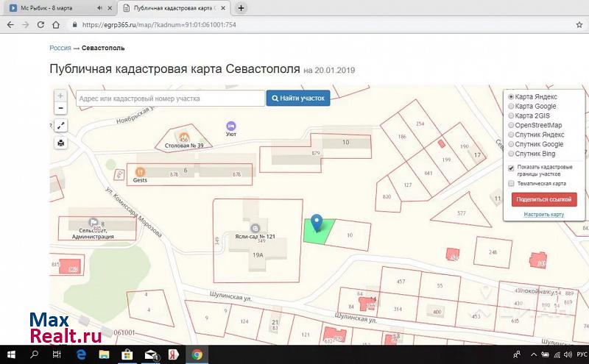Click the Уют hotel map icon
The image size is (589, 364).
231,126
